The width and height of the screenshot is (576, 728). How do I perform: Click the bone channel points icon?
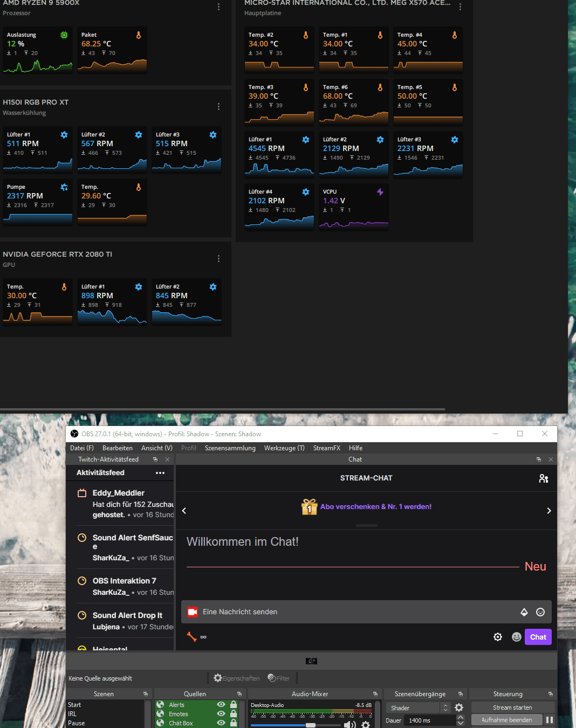tap(191, 637)
